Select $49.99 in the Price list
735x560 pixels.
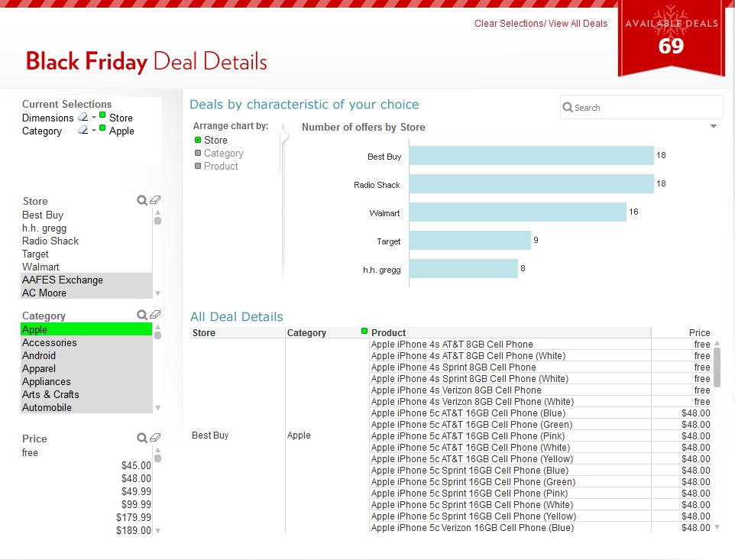pyautogui.click(x=87, y=491)
